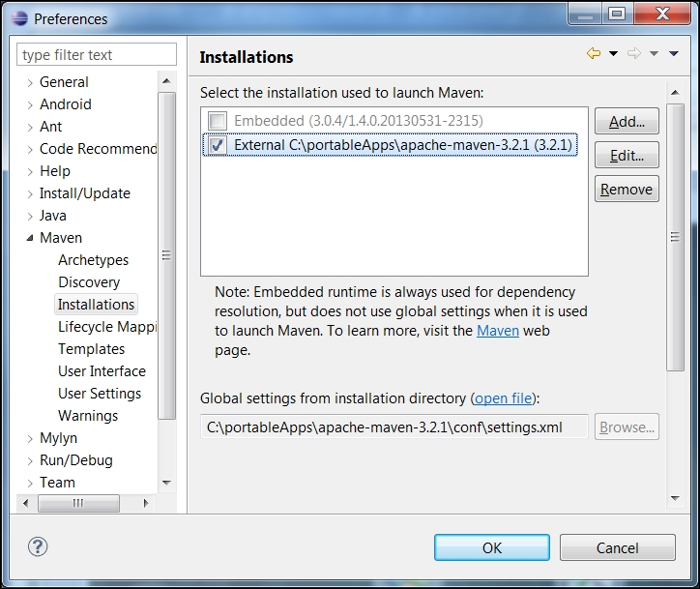Screen dimensions: 700x589
Task: Click right panel scrollbar down arrow
Action: pos(675,498)
